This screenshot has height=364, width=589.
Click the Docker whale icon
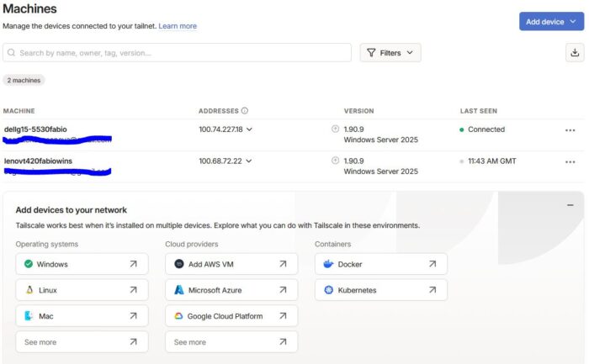tap(328, 264)
